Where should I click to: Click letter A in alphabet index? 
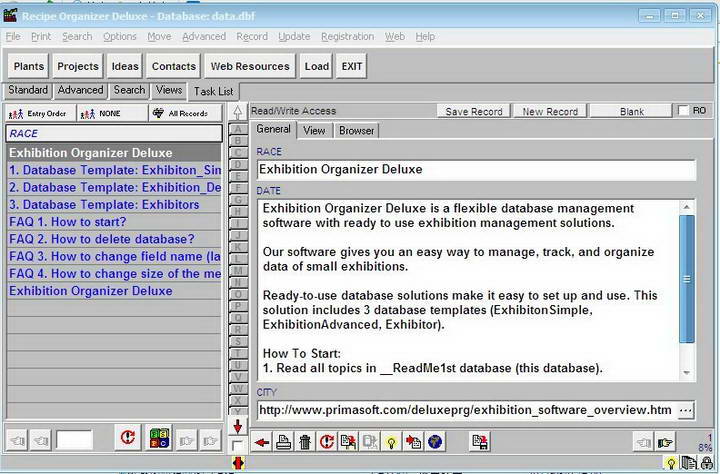click(x=238, y=129)
